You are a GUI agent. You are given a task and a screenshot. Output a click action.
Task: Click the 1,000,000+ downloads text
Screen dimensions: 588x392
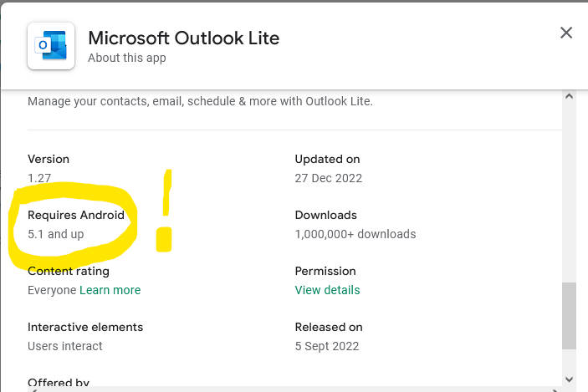[355, 234]
